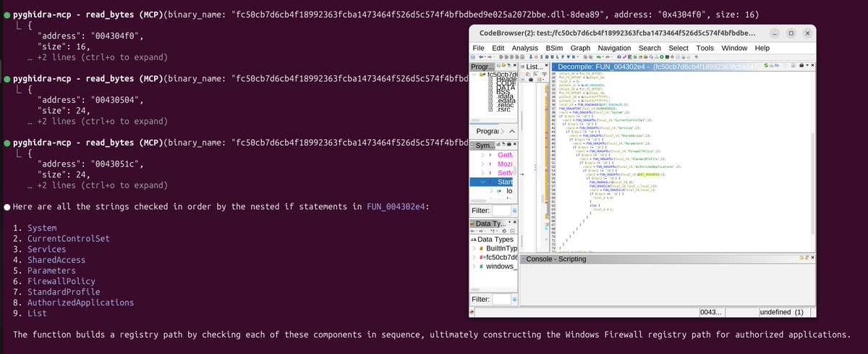This screenshot has width=868, height=354.
Task: Click the status bar icon at bottom-left
Action: coord(472,312)
